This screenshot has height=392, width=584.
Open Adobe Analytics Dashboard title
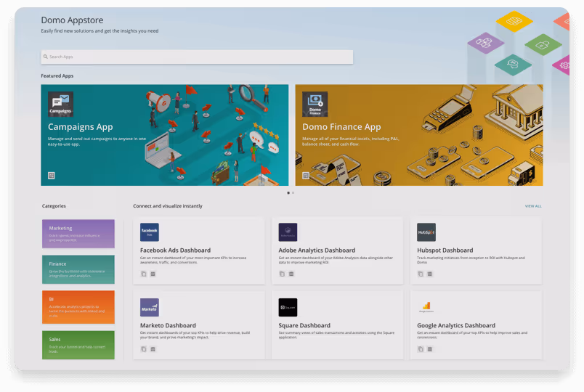[x=317, y=250]
